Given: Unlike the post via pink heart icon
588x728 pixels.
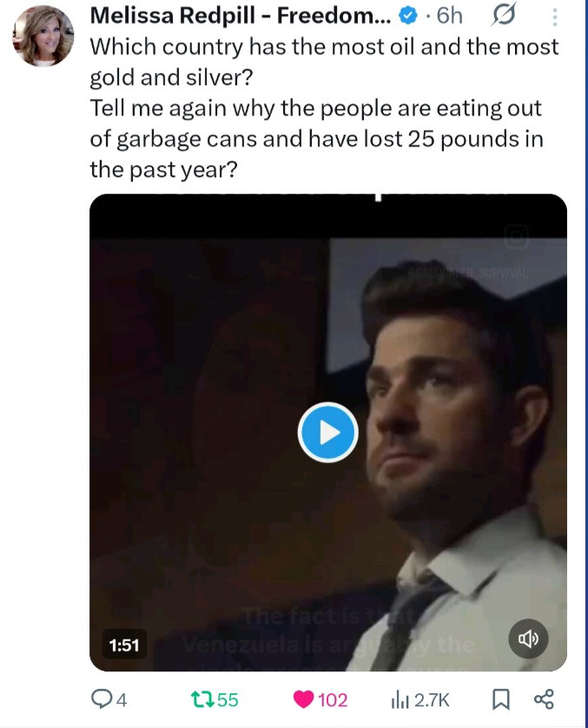Looking at the screenshot, I should coord(302,699).
